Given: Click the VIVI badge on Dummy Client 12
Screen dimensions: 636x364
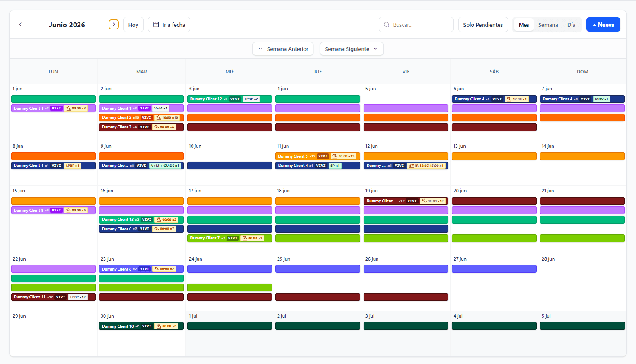Looking at the screenshot, I should 235,99.
